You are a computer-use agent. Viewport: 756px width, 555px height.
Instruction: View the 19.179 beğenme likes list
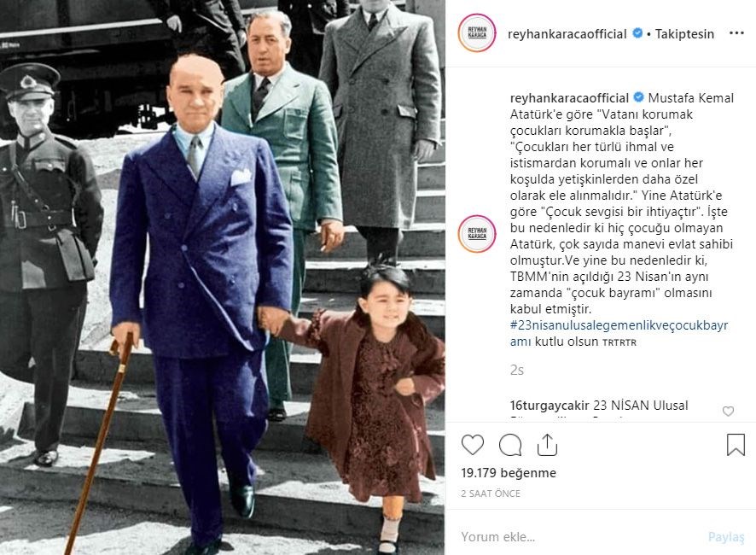pyautogui.click(x=509, y=473)
